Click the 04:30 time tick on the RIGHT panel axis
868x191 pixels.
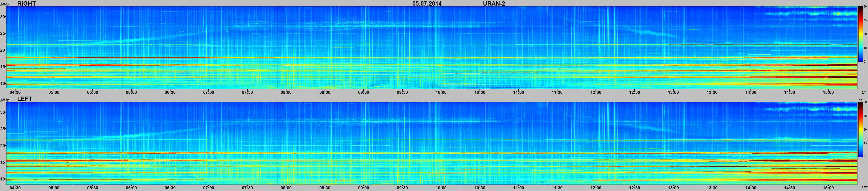[15, 92]
